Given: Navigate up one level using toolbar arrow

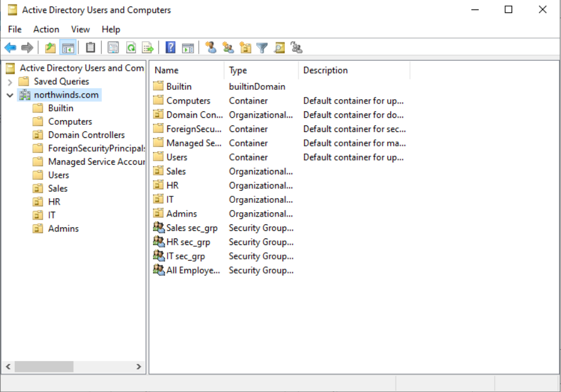Looking at the screenshot, I should click(50, 47).
